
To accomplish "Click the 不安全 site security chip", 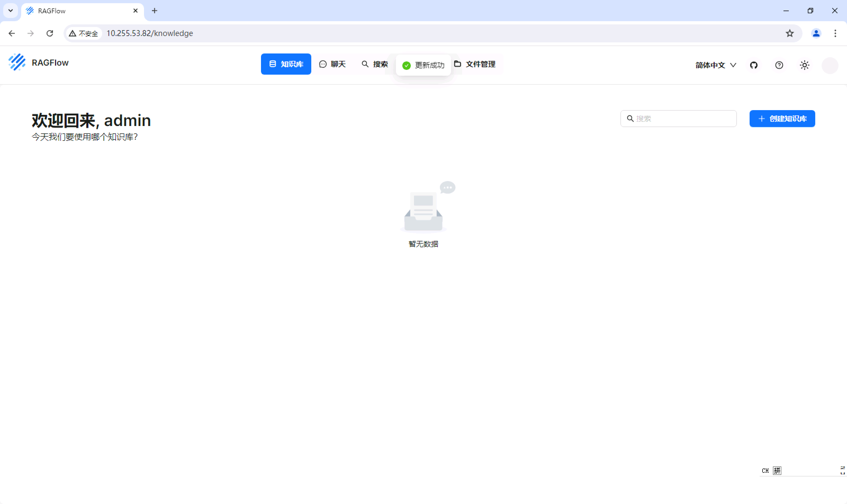I will [x=84, y=33].
